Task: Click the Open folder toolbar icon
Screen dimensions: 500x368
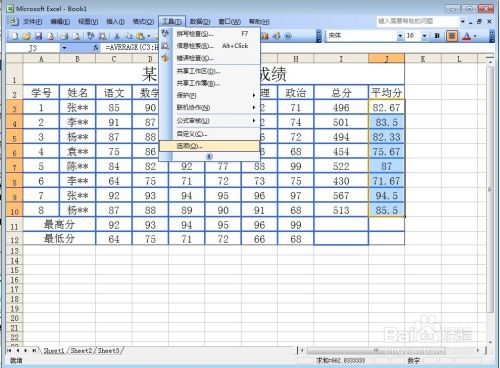Action: 27,36
